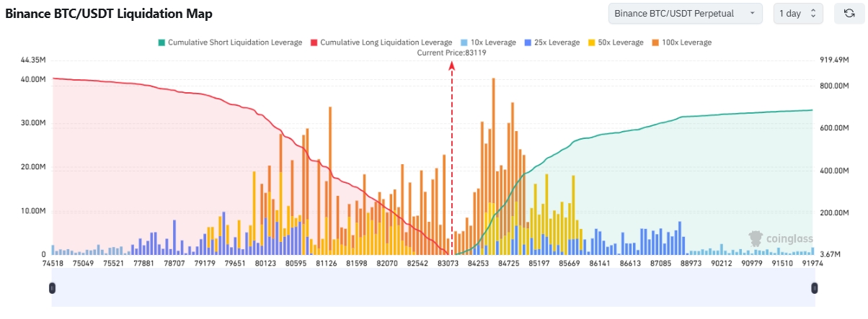The height and width of the screenshot is (319, 868).
Task: Click the left range slider handle
Action: coord(52,288)
